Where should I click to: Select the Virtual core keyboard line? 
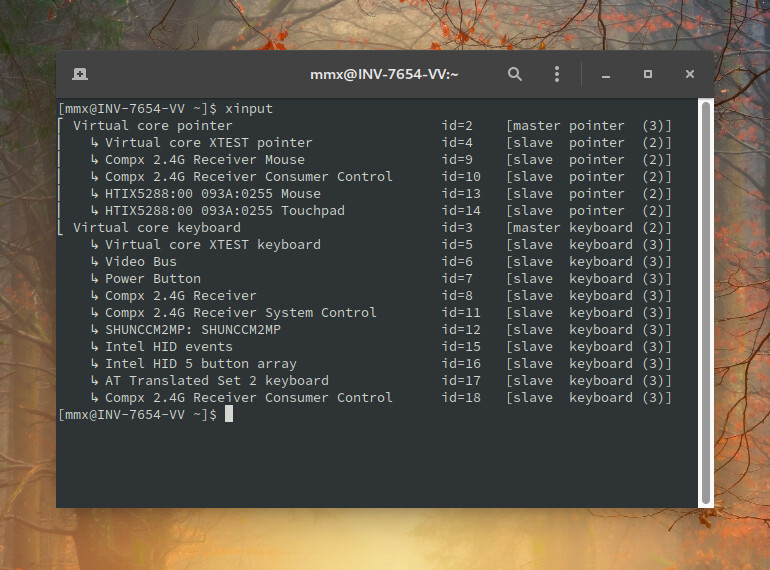click(157, 228)
